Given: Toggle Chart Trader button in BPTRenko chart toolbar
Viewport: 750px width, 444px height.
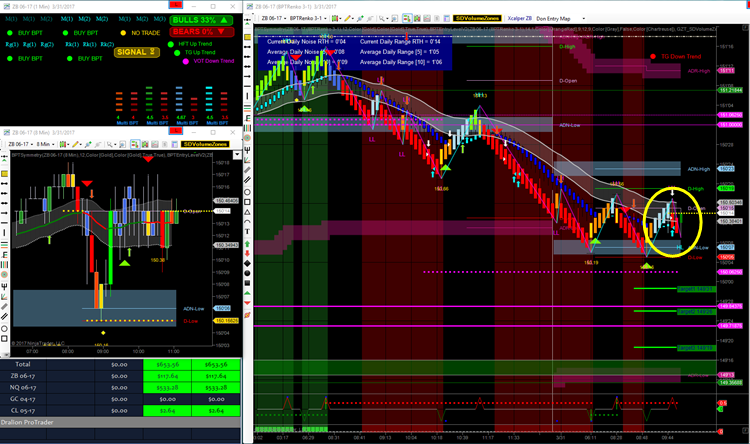Looking at the screenshot, I should pyautogui.click(x=407, y=18).
